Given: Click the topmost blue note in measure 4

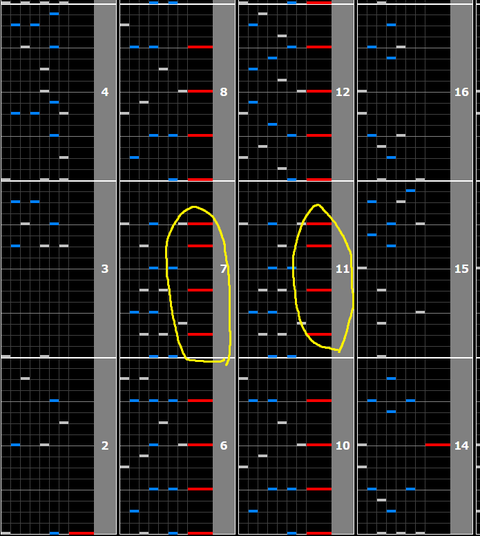Looking at the screenshot, I should [54, 14].
